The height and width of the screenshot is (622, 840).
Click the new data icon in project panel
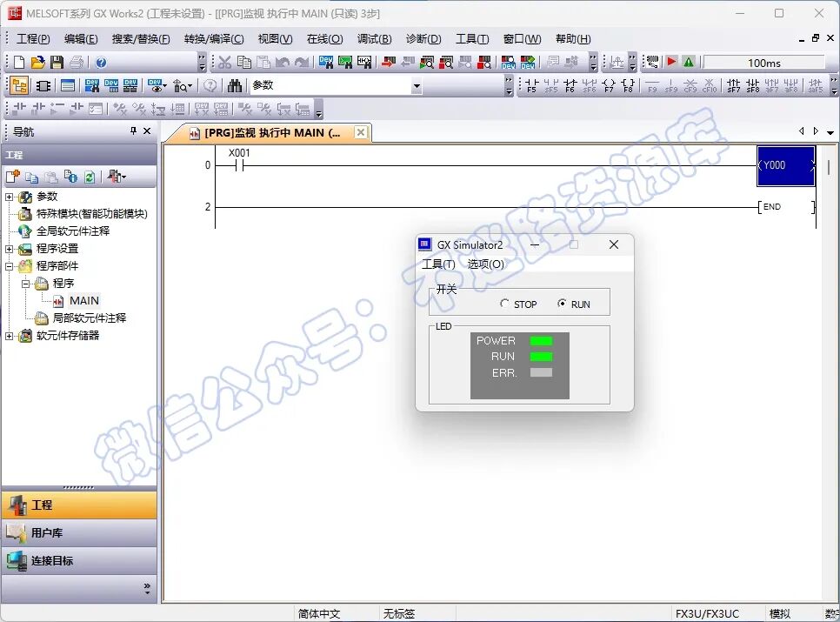click(12, 177)
